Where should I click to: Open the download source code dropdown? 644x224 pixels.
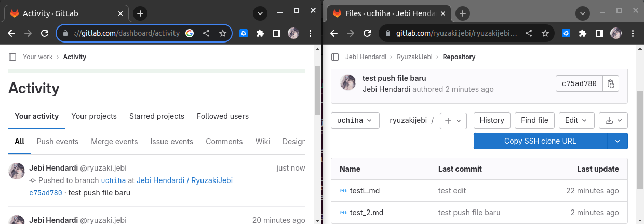point(613,120)
